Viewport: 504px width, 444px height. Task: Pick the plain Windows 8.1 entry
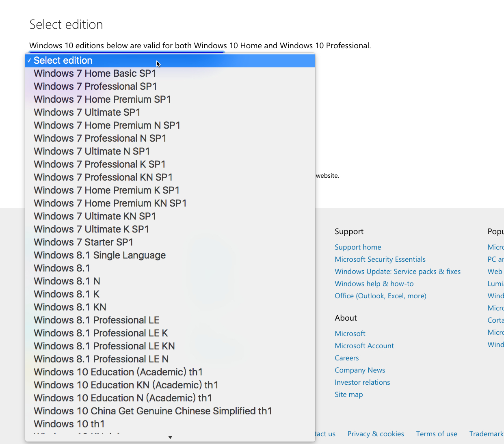point(170,268)
